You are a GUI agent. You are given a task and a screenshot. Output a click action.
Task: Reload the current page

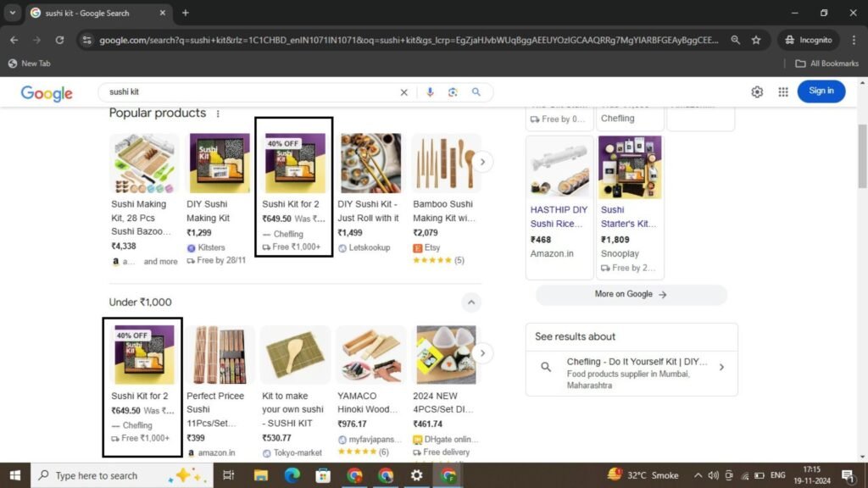[x=59, y=40]
